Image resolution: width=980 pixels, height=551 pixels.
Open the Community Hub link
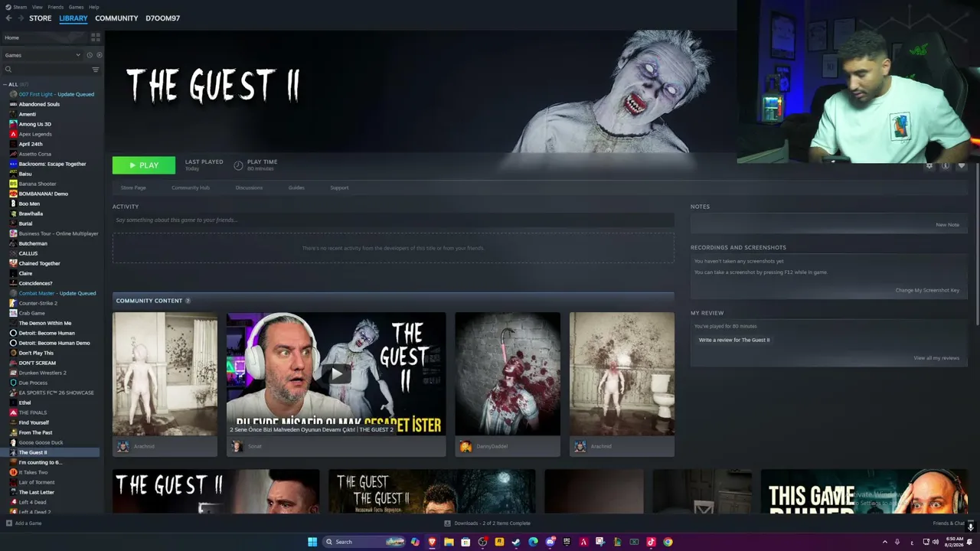coord(191,187)
